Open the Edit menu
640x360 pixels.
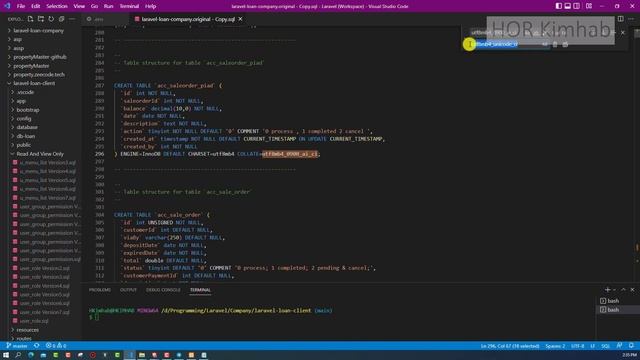click(x=36, y=6)
